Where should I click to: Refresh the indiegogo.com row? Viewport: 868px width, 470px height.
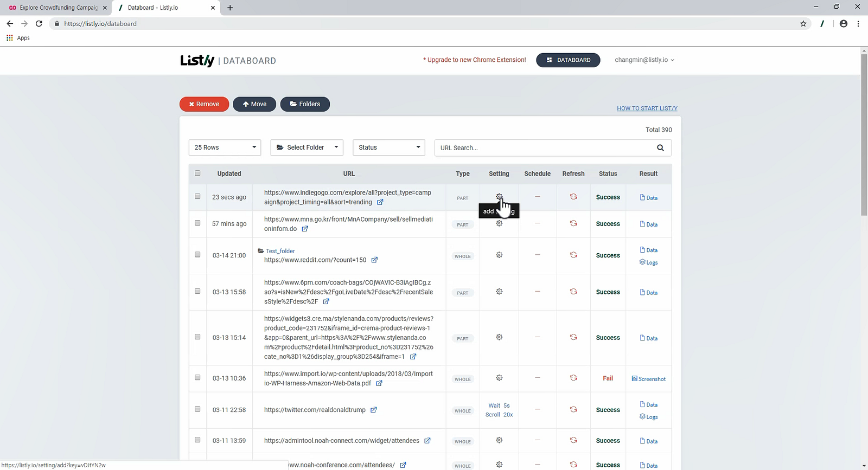[573, 197]
